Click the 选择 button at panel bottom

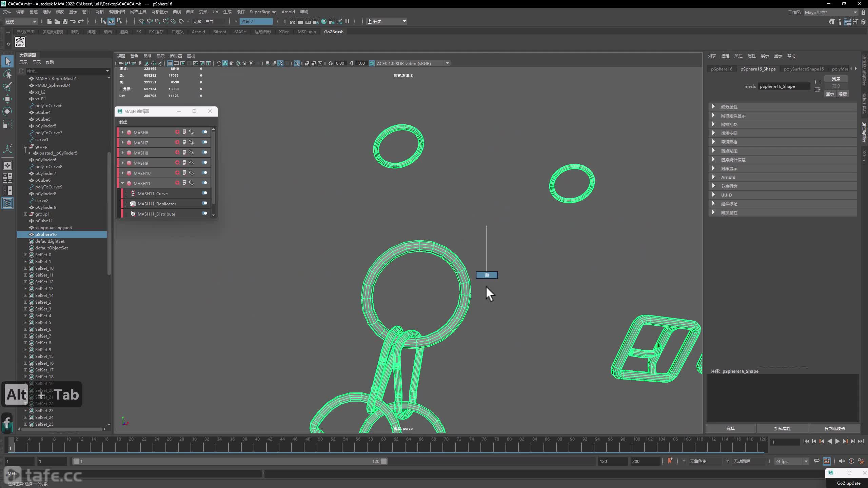(x=731, y=428)
